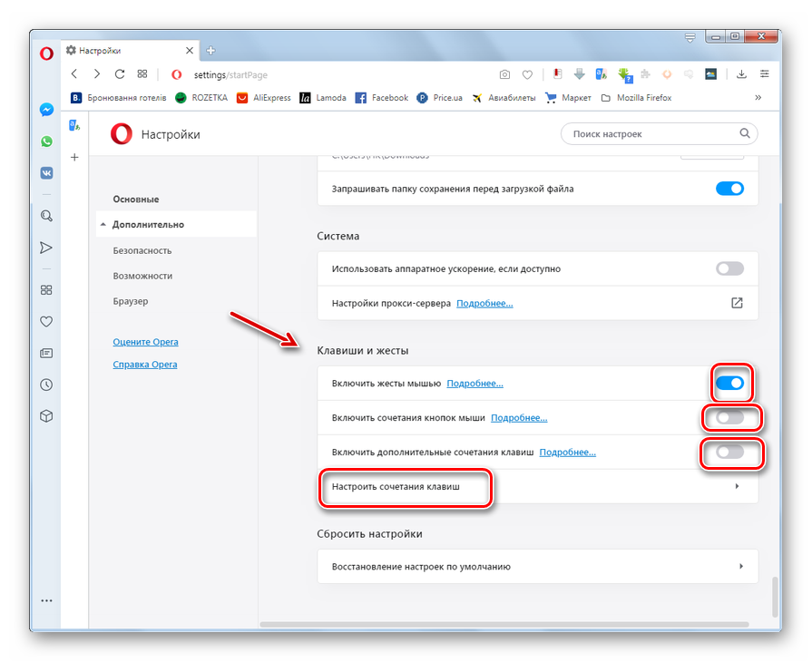Click the vertical scrollbar of the settings page

[x=775, y=597]
